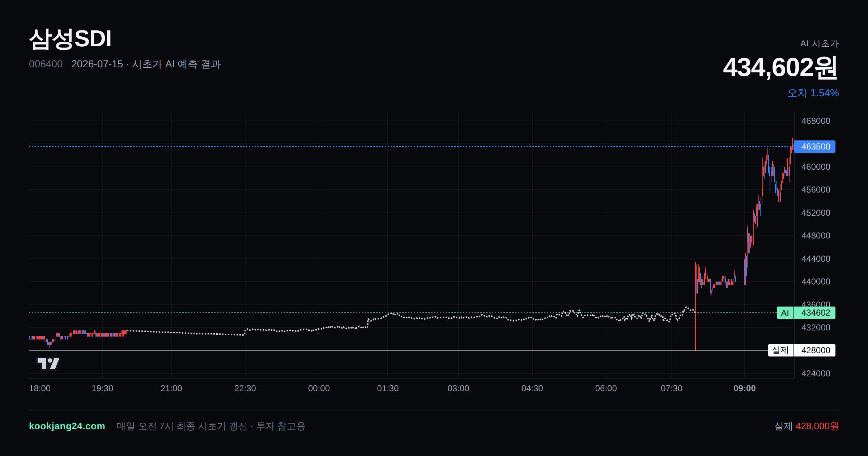This screenshot has height=456, width=868.
Task: Click the blue 463500 price label
Action: (x=815, y=147)
